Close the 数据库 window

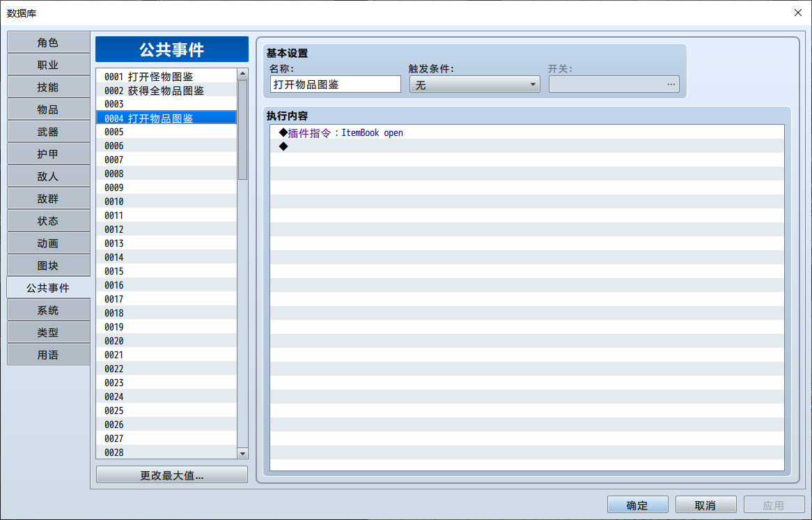[x=798, y=13]
